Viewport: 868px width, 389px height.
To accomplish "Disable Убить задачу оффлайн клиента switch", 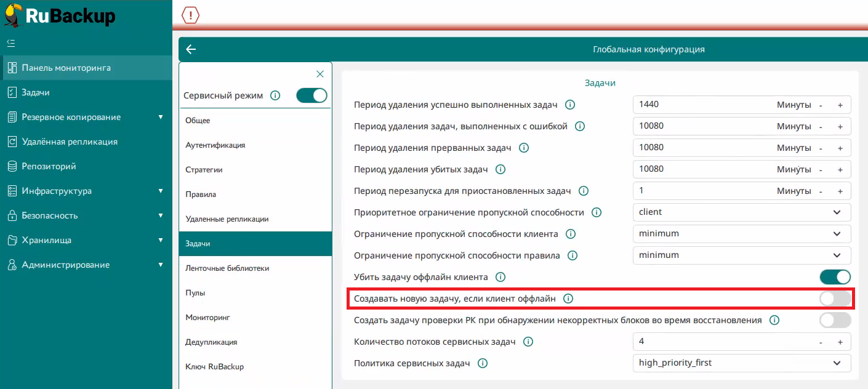I will pos(835,277).
